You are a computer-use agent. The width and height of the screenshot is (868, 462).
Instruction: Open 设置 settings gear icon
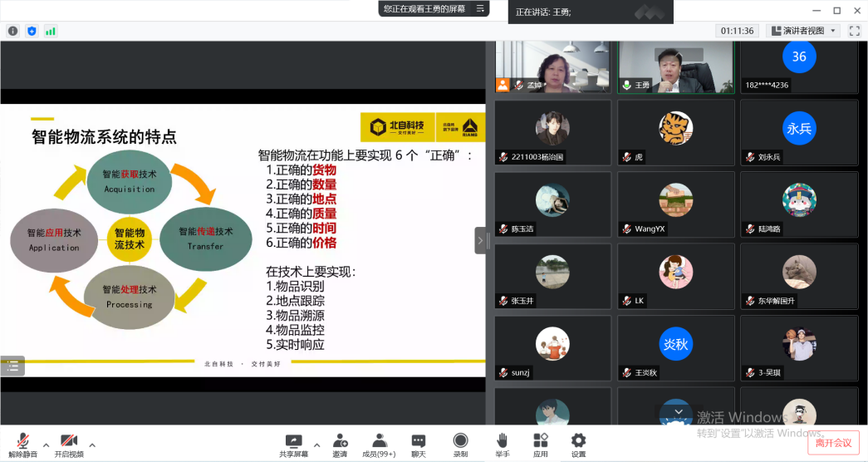(578, 440)
